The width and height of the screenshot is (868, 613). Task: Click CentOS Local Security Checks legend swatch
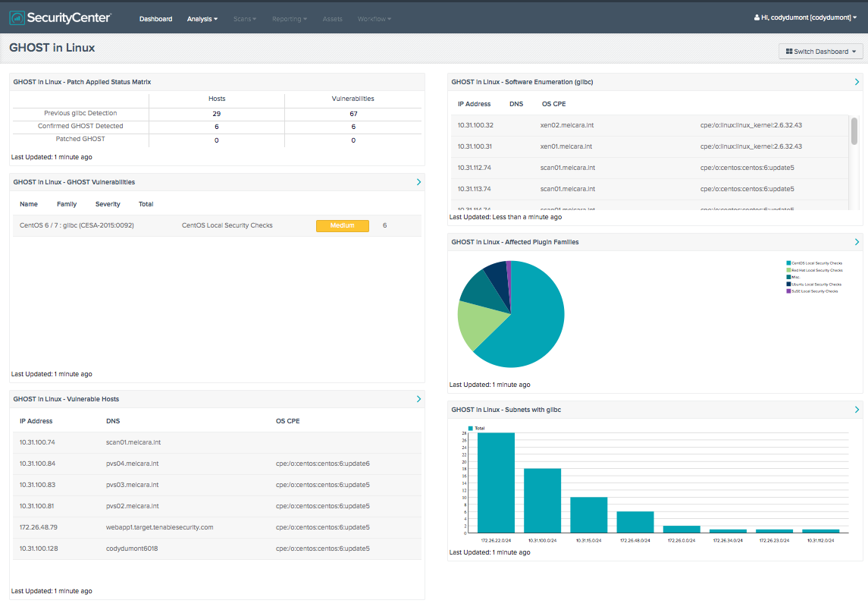[788, 263]
